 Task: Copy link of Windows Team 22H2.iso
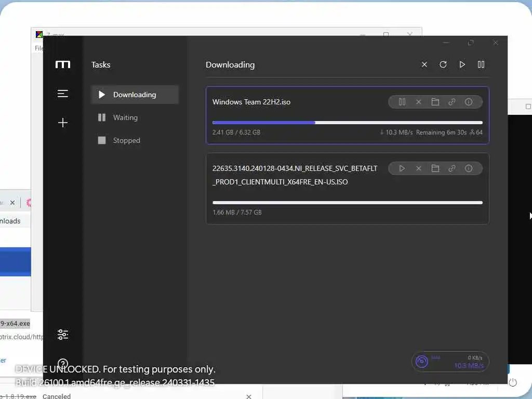(452, 102)
